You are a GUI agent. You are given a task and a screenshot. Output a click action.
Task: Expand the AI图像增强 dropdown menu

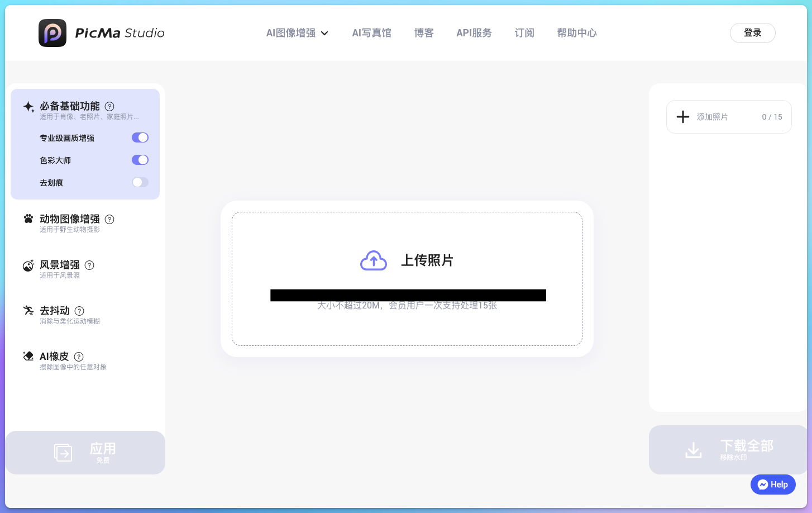pyautogui.click(x=297, y=33)
